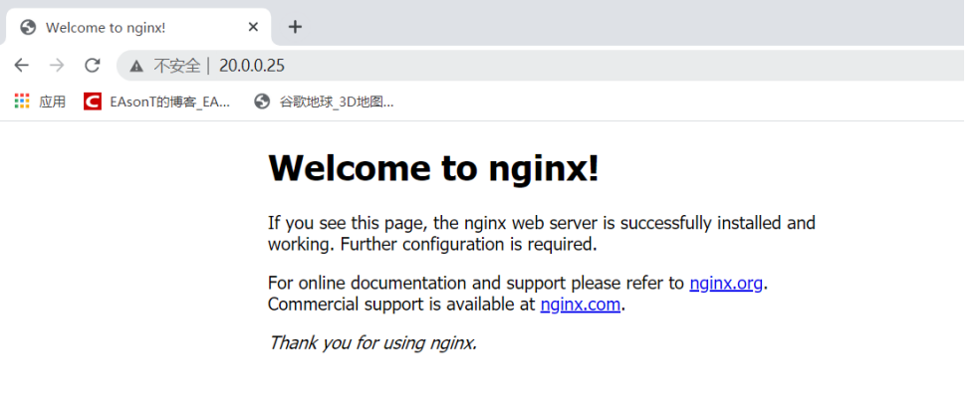
Task: Click the red EAsonT bookmark favicon
Action: coord(93,102)
